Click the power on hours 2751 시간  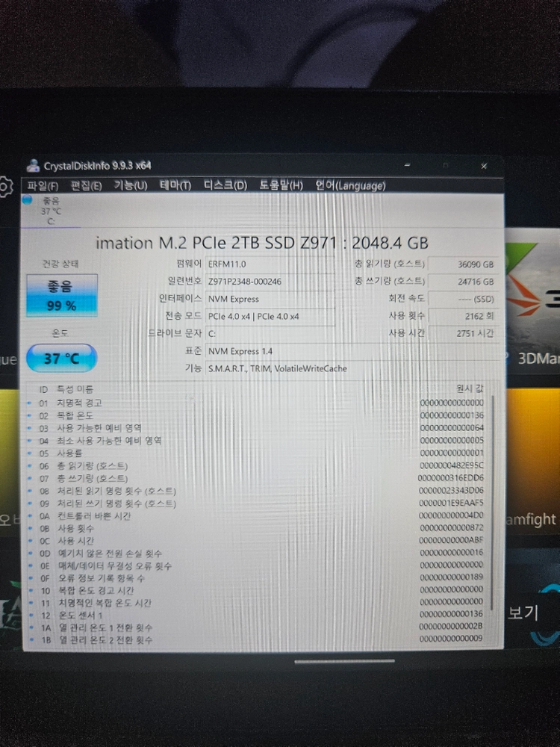tap(463, 333)
